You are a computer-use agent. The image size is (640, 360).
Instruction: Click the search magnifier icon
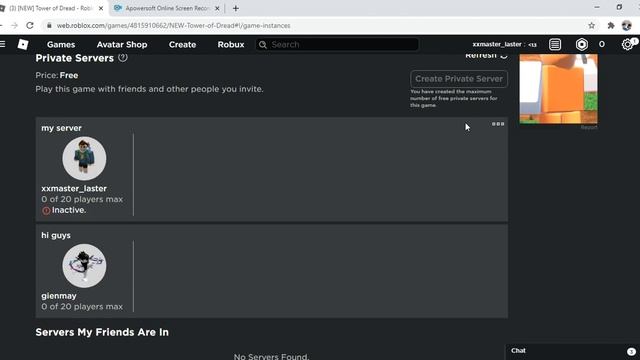[x=263, y=44]
